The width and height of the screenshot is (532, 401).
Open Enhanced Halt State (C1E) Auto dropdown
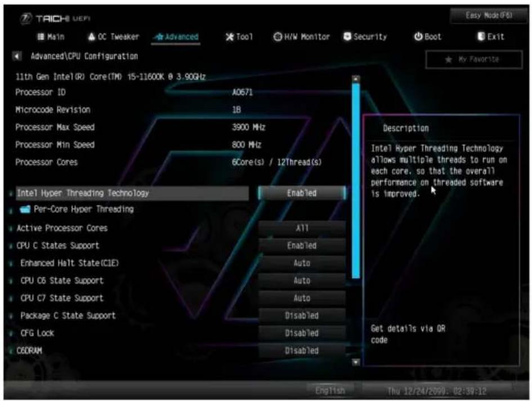pos(302,263)
